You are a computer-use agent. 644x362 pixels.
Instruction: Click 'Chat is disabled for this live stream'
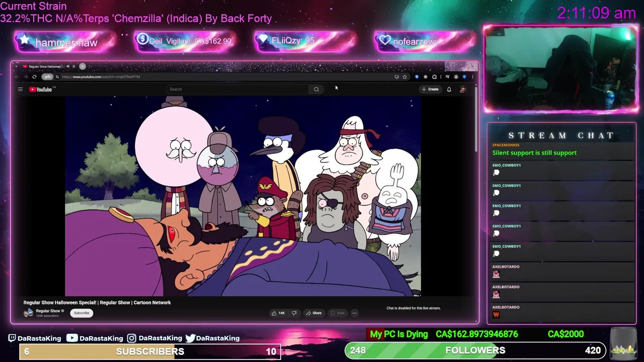413,308
